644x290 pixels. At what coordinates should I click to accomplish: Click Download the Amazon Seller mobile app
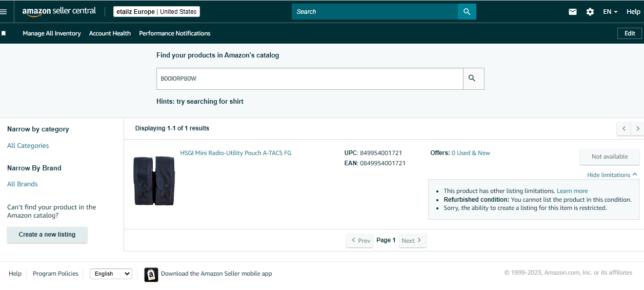(216, 274)
